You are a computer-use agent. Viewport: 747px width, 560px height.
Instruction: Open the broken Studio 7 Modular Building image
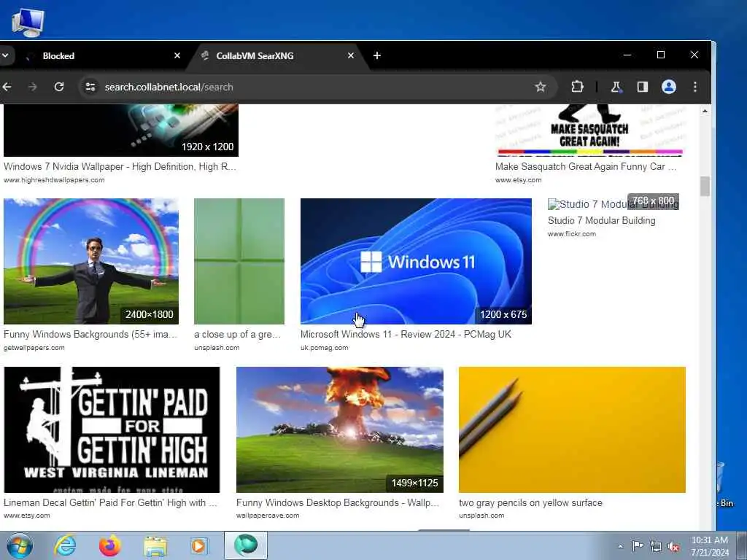pos(613,204)
